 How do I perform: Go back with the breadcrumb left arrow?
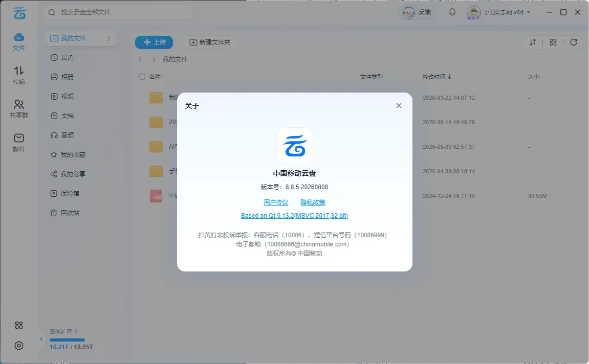(x=140, y=59)
